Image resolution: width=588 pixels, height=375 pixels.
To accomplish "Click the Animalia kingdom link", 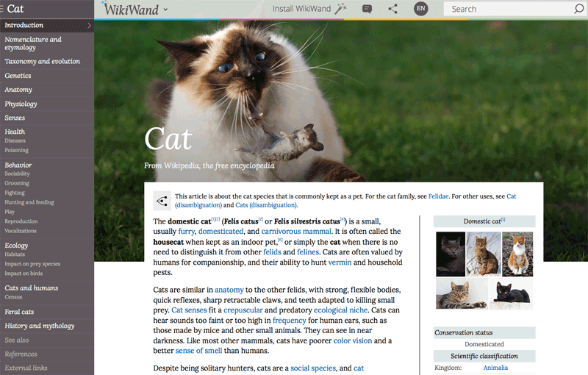I will (495, 368).
